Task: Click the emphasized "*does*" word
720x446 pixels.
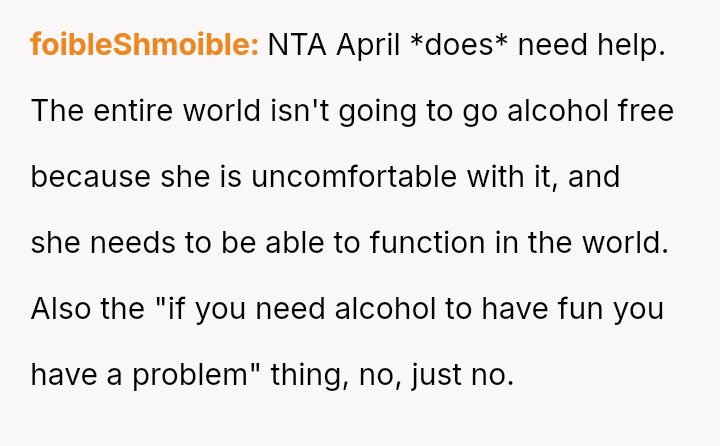Action: (461, 45)
